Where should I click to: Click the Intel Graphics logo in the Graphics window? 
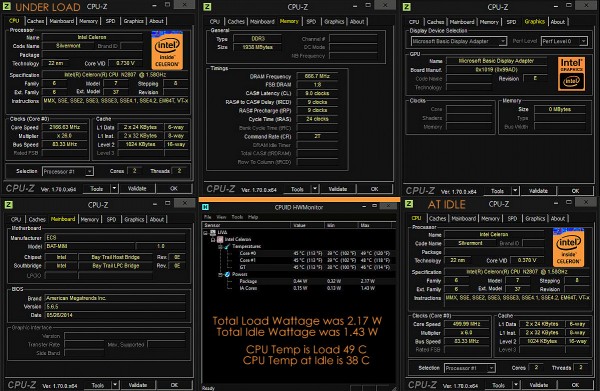pos(571,73)
